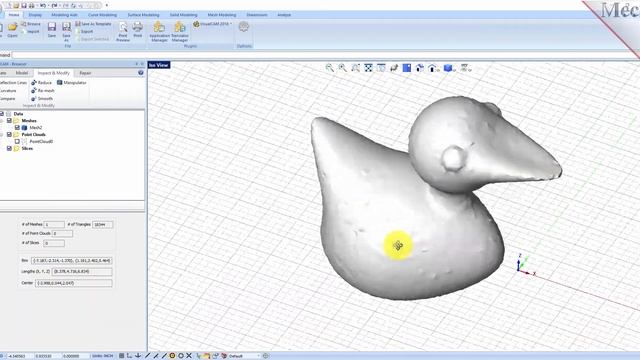Click the X snap icon in status bar
Screen dimensions: 640x360
[x=189, y=356]
